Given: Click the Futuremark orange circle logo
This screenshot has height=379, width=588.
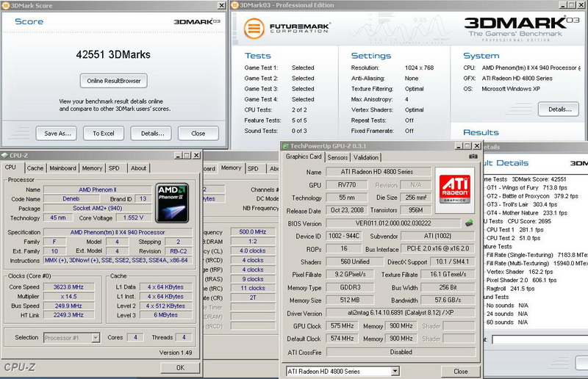Looking at the screenshot, I should click(254, 28).
